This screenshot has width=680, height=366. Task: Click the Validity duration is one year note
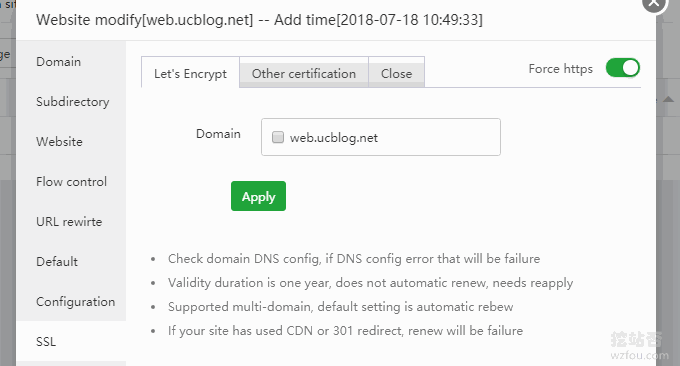(370, 283)
